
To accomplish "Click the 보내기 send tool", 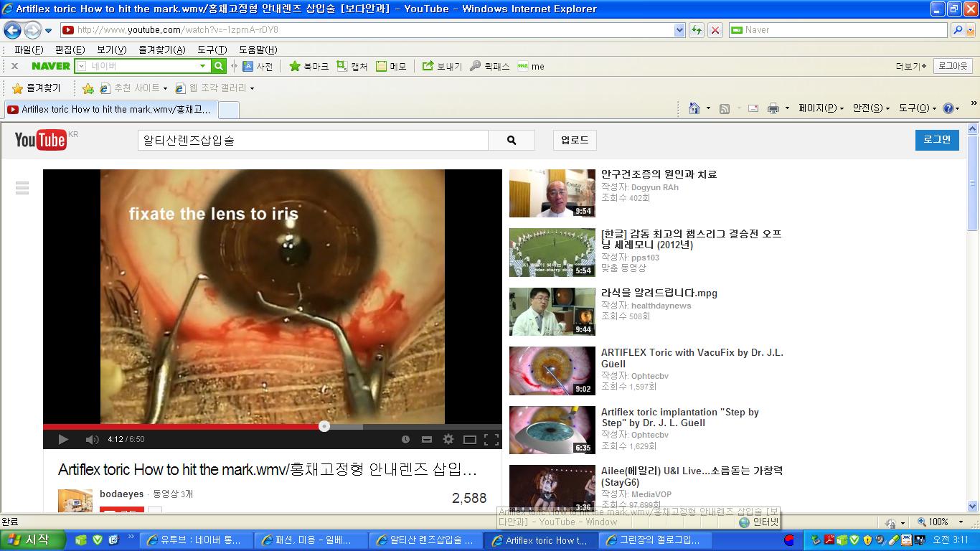I will (442, 66).
